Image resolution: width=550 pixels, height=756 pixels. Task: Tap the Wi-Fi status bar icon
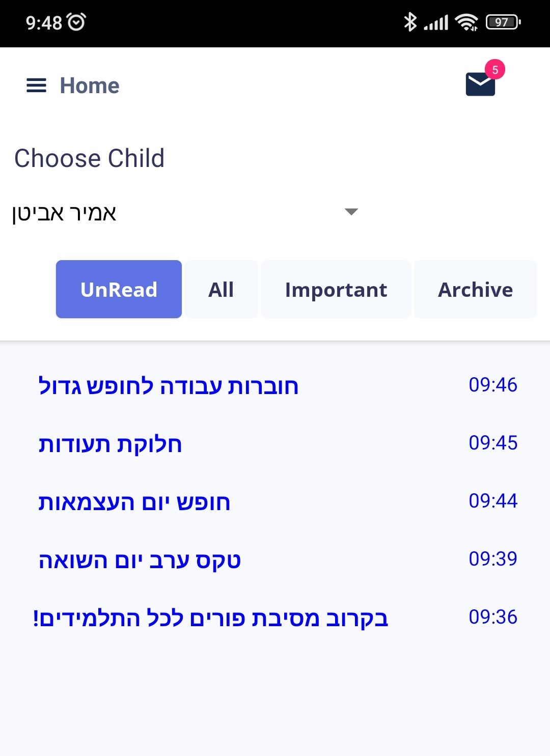click(466, 22)
